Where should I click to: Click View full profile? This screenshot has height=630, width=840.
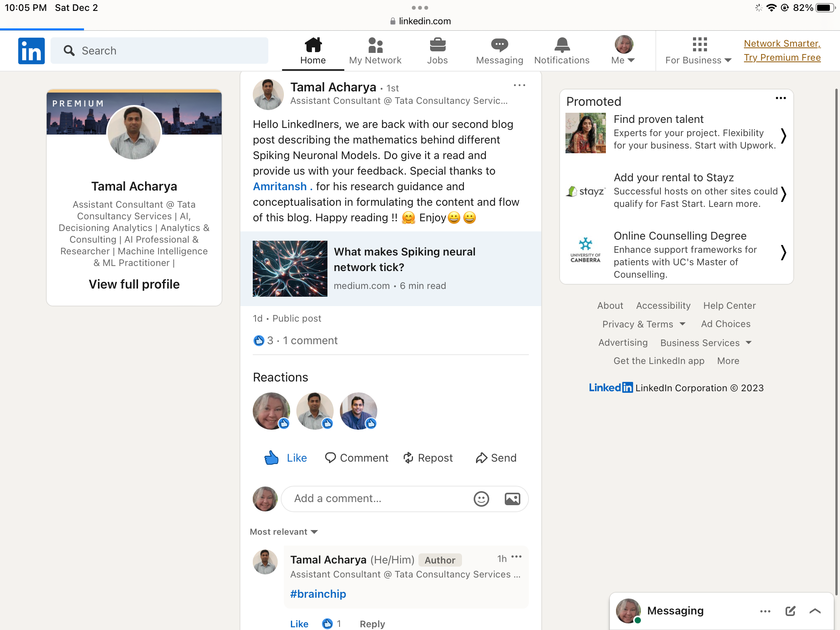(x=134, y=284)
